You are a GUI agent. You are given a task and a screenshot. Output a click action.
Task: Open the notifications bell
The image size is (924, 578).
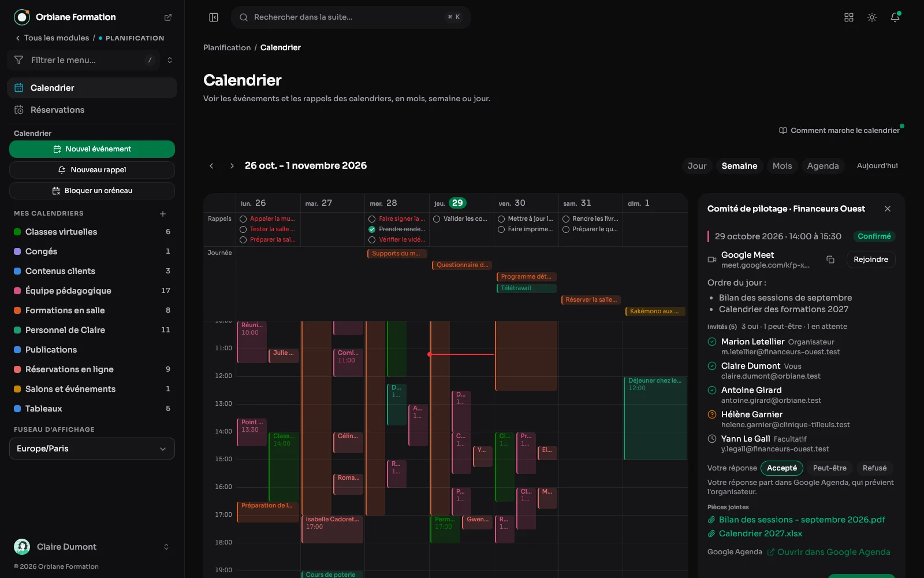[x=895, y=17]
